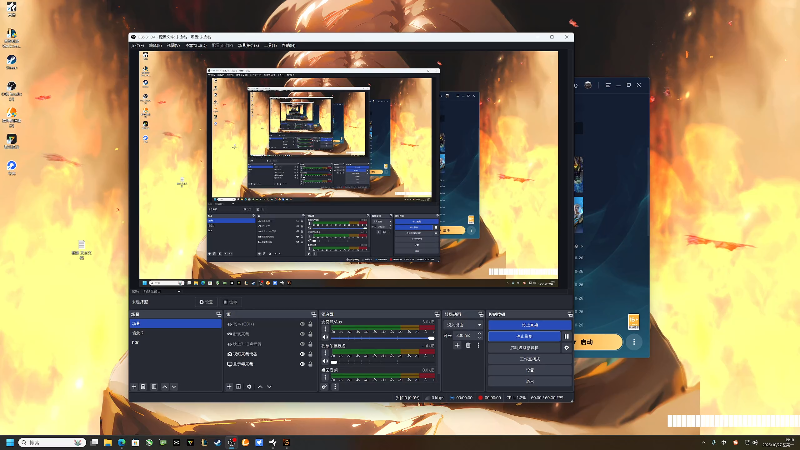Move the selected scene down

tap(174, 387)
